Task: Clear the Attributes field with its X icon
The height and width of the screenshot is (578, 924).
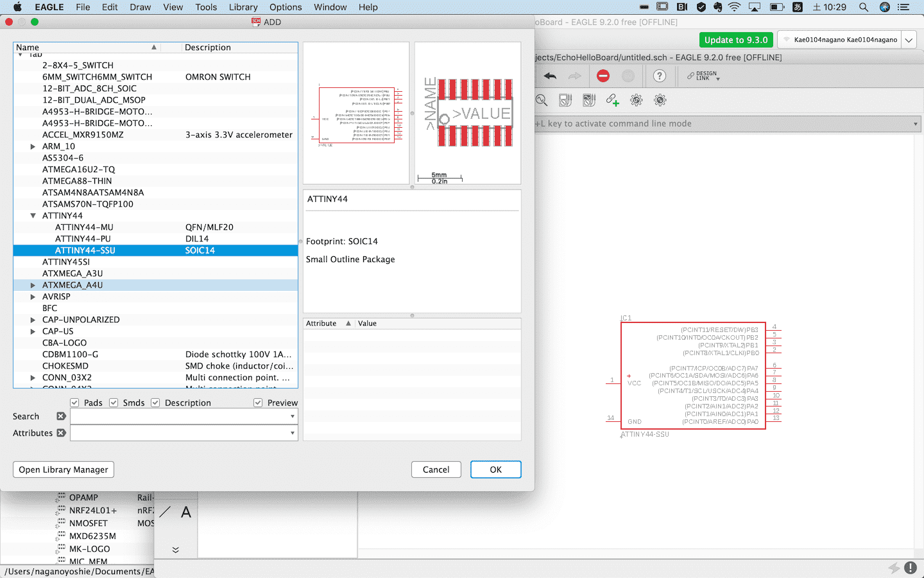Action: (61, 433)
